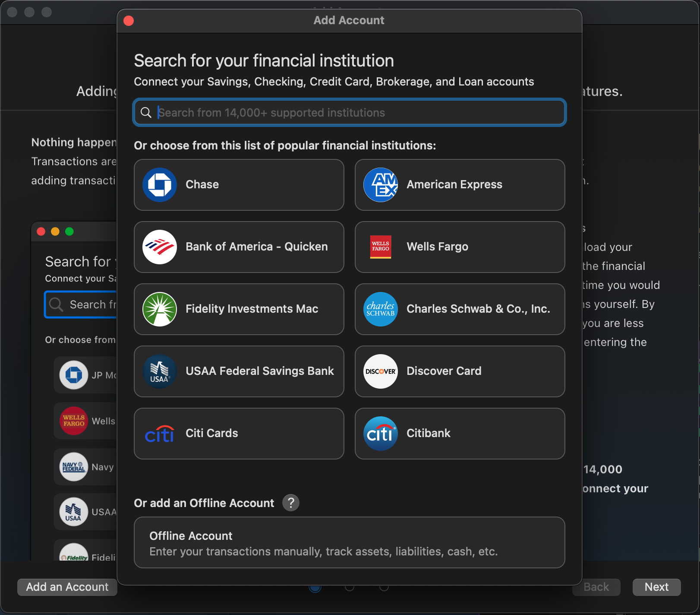Select American Express institution label

pos(454,184)
